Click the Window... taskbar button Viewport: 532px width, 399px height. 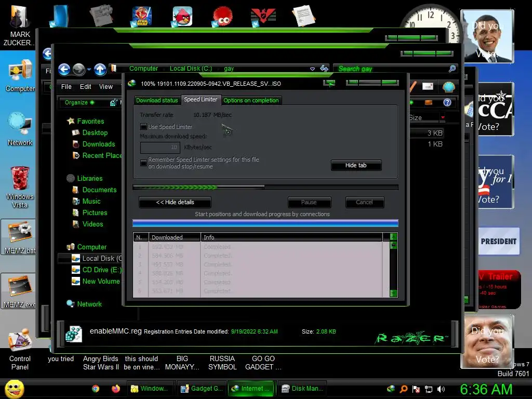[149, 389]
